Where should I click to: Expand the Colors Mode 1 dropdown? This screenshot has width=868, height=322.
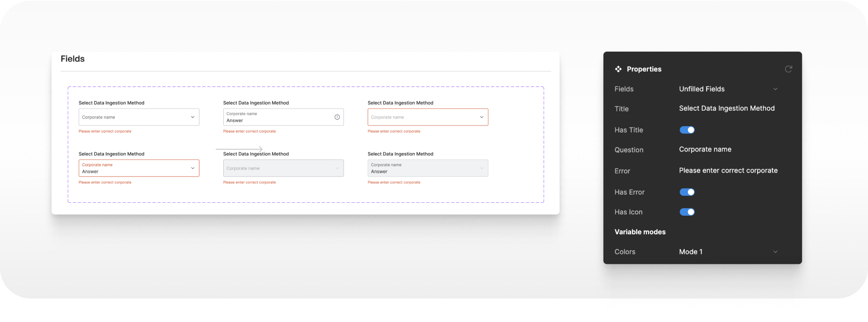(728, 252)
